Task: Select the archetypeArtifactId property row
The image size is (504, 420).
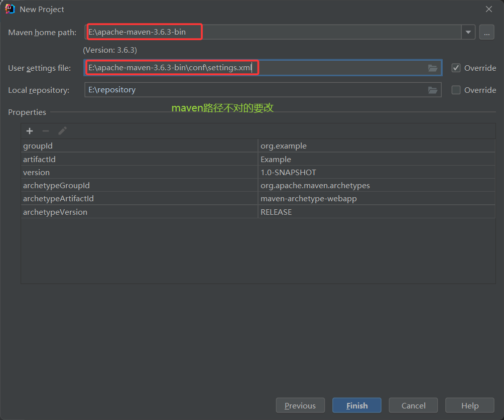Action: tap(258, 199)
